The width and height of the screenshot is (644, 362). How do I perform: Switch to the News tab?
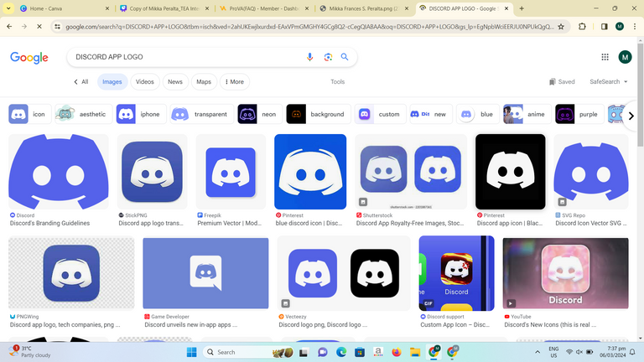coord(175,81)
